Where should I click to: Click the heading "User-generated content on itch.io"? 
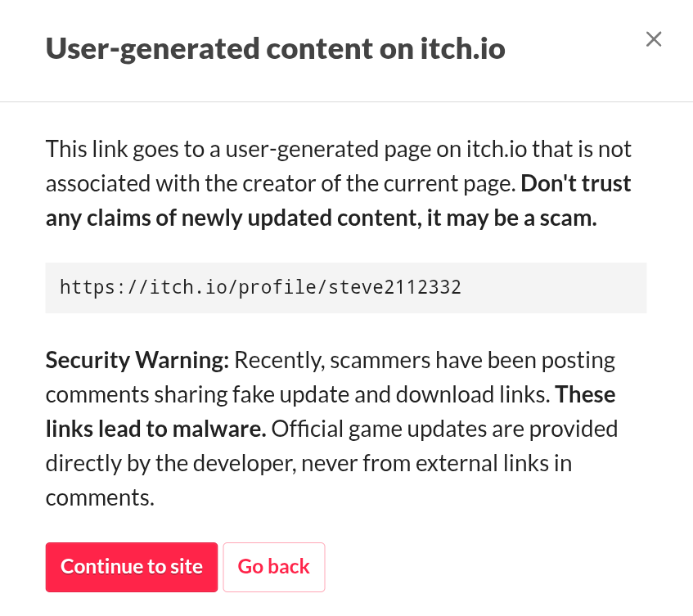275,49
